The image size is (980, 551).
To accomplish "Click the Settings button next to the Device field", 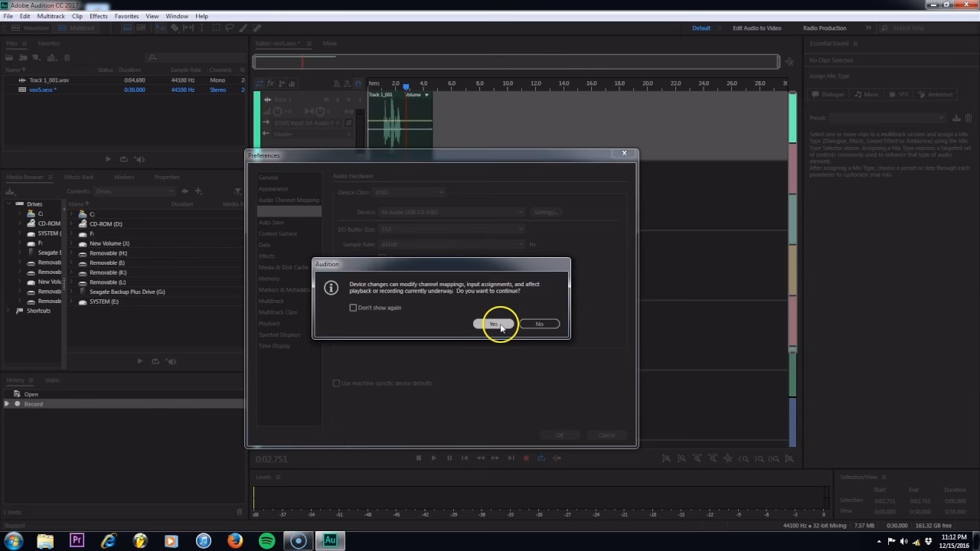I will [545, 212].
